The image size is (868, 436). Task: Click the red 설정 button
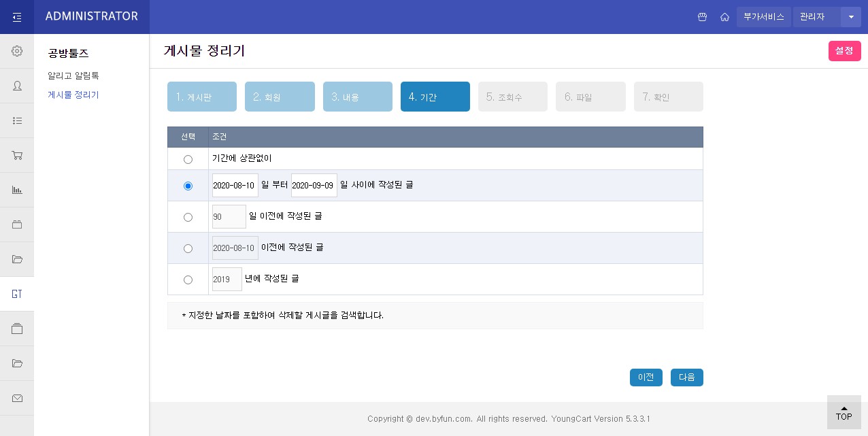tap(844, 51)
